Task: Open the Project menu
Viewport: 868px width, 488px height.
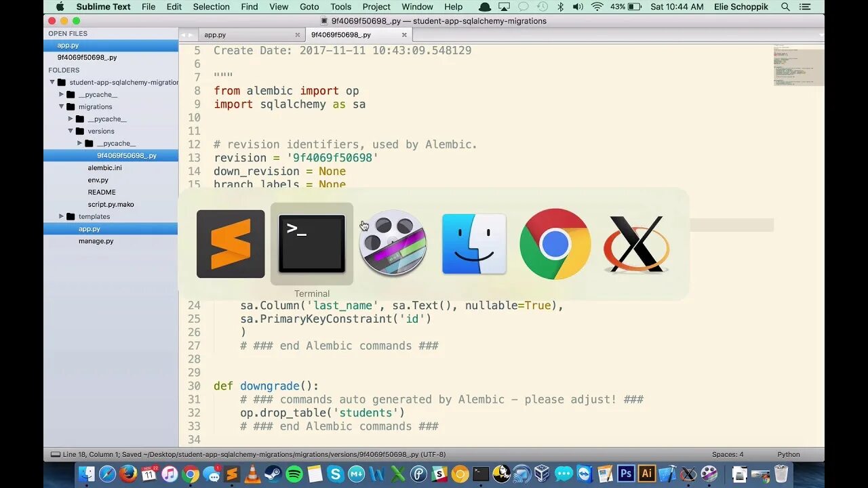Action: (x=376, y=7)
